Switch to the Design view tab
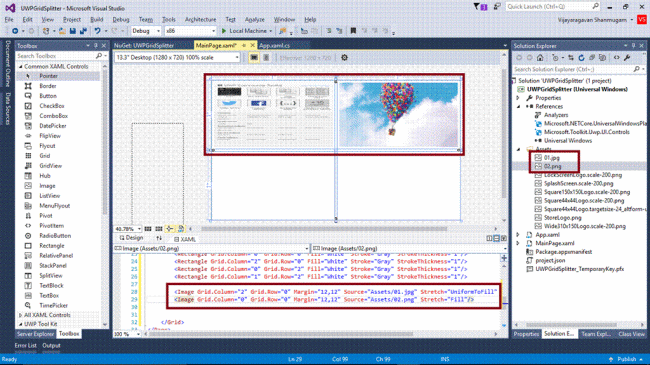 131,238
